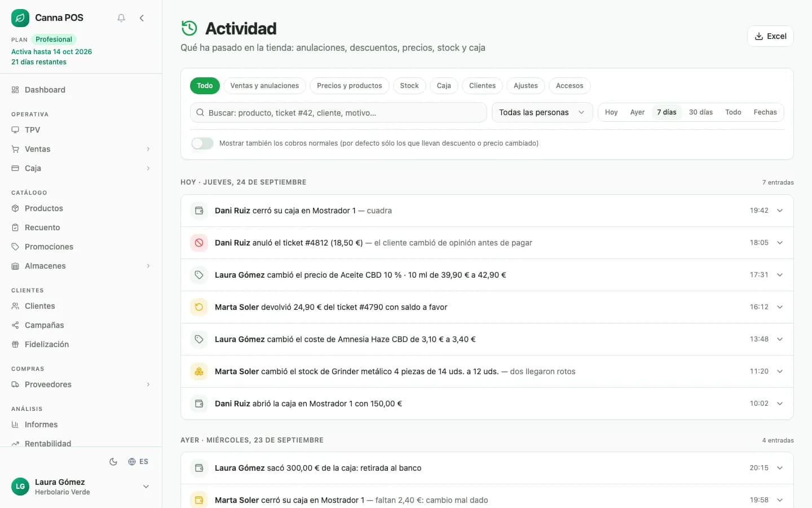Collapse the sidebar with the left chevron
Viewport: 812px width, 508px height.
click(x=142, y=18)
